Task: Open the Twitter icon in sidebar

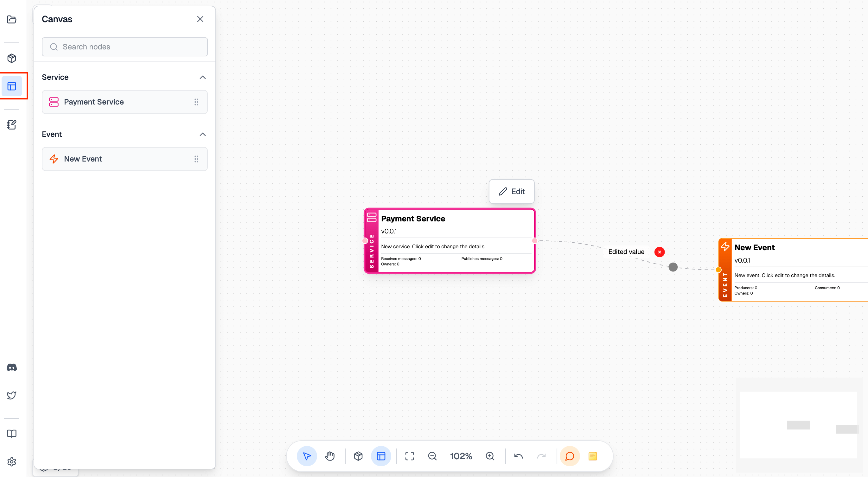Action: click(x=11, y=395)
